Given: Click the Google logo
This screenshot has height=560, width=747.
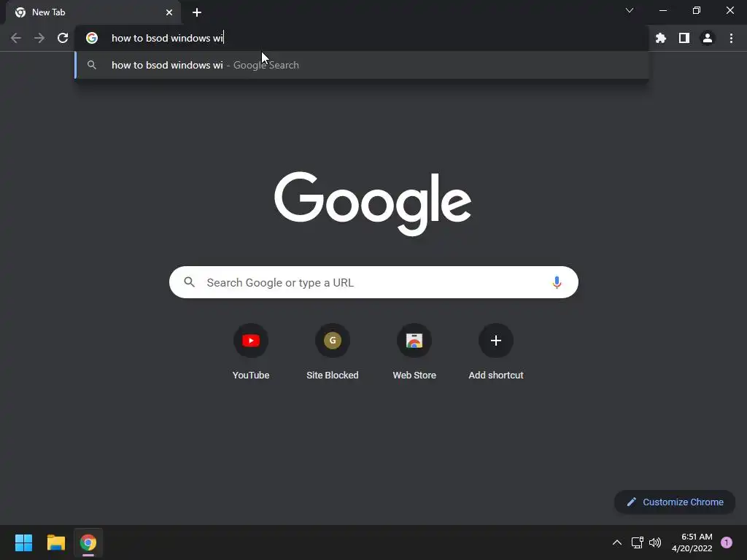Looking at the screenshot, I should tap(373, 204).
